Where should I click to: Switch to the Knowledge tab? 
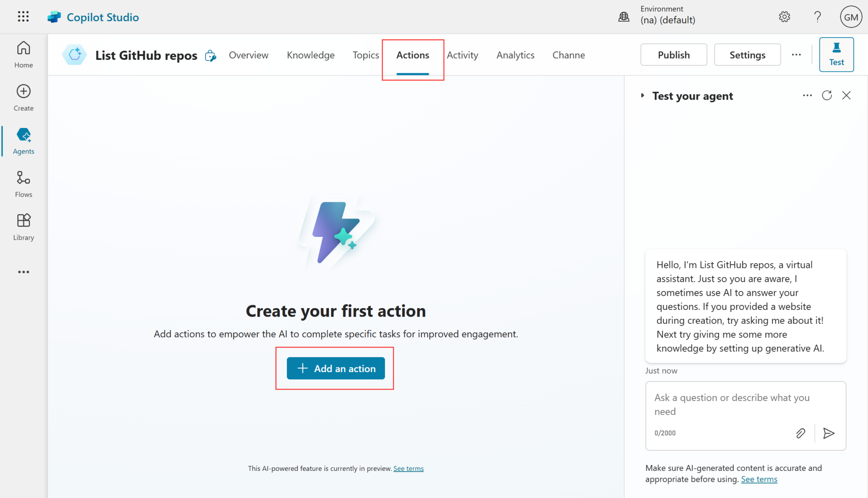tap(311, 55)
